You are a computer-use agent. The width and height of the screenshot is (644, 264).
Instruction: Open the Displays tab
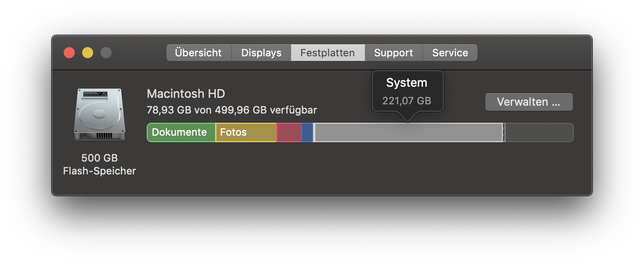(261, 53)
